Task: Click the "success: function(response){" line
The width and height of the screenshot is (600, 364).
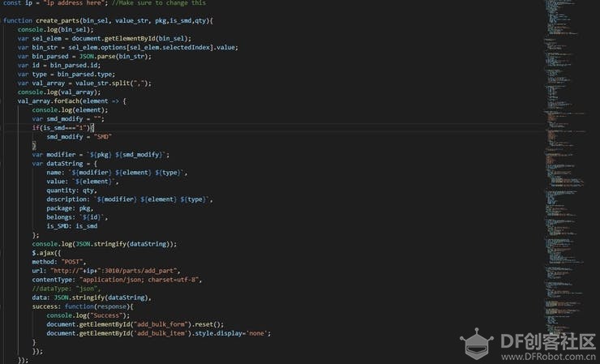Action: click(x=83, y=306)
